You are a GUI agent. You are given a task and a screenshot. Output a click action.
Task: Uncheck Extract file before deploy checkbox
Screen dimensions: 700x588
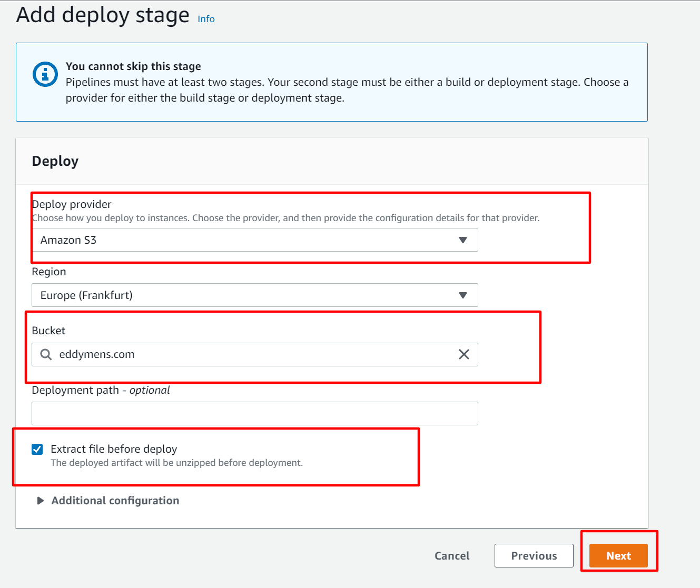tap(37, 449)
